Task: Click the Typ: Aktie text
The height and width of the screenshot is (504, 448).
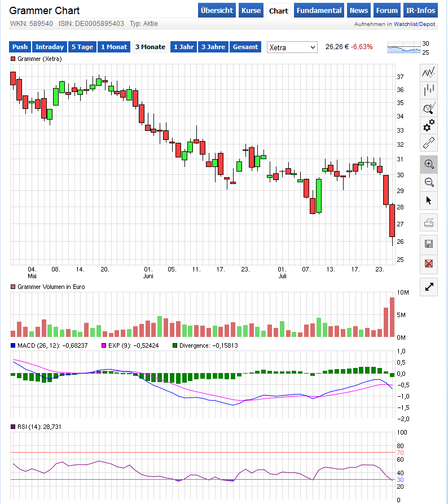Action: pyautogui.click(x=144, y=24)
